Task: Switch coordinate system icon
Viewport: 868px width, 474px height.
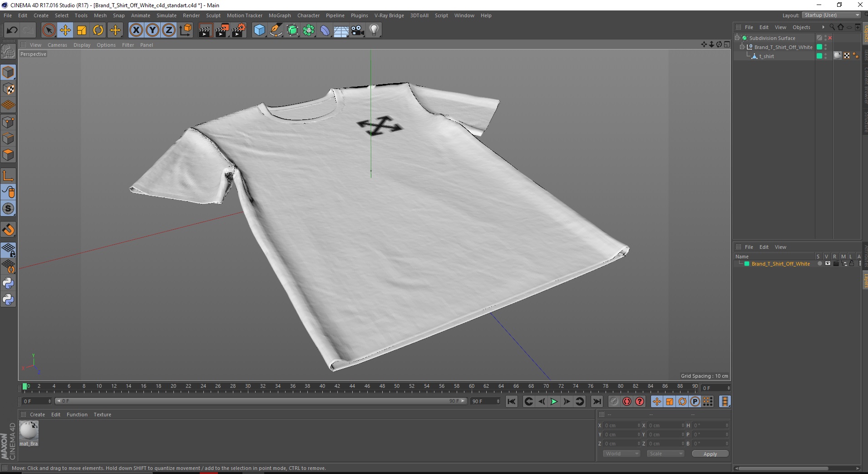Action: (185, 30)
